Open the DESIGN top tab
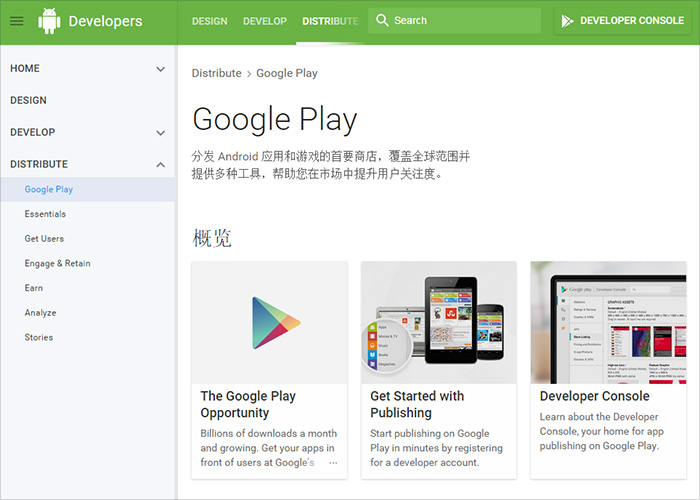Image resolution: width=700 pixels, height=500 pixels. [209, 21]
